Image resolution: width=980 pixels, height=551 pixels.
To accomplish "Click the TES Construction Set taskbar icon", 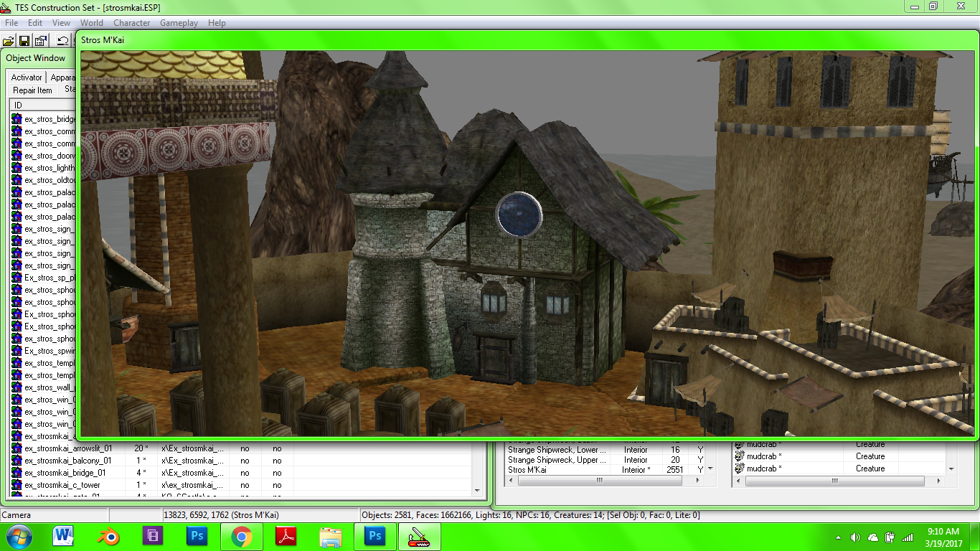I will point(419,537).
